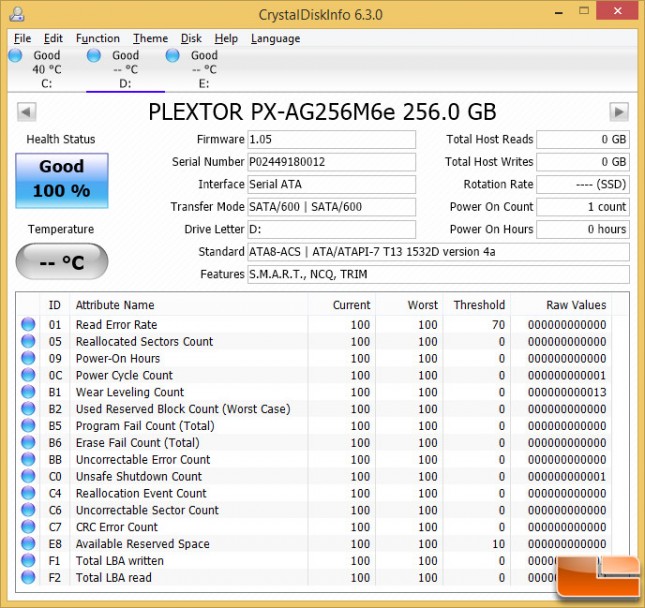Click status orb for Total LBA written
This screenshot has height=608, width=645.
[x=28, y=560]
